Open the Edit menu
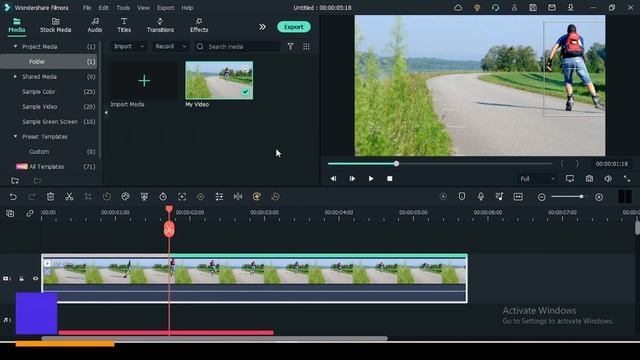 [x=104, y=8]
